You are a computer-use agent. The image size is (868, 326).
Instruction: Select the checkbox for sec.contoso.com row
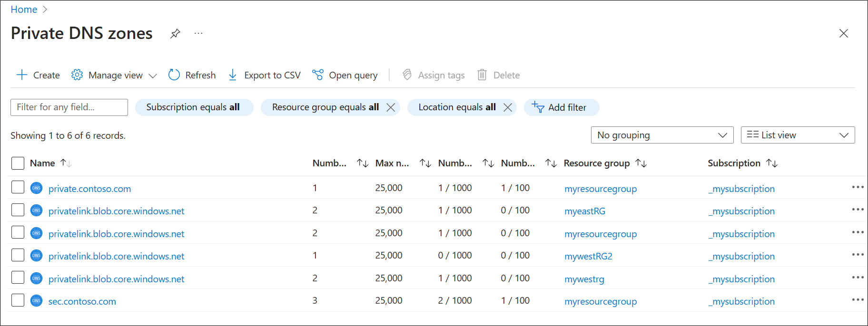[18, 300]
